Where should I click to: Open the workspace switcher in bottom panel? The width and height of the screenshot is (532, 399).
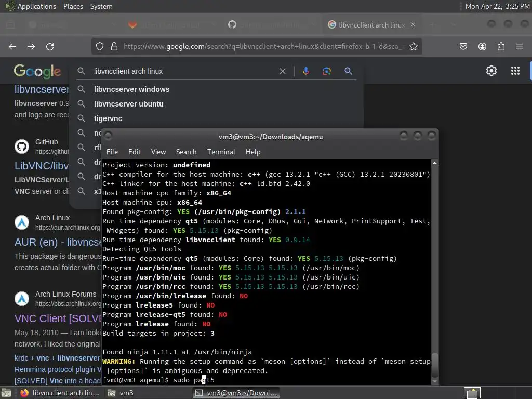472,393
